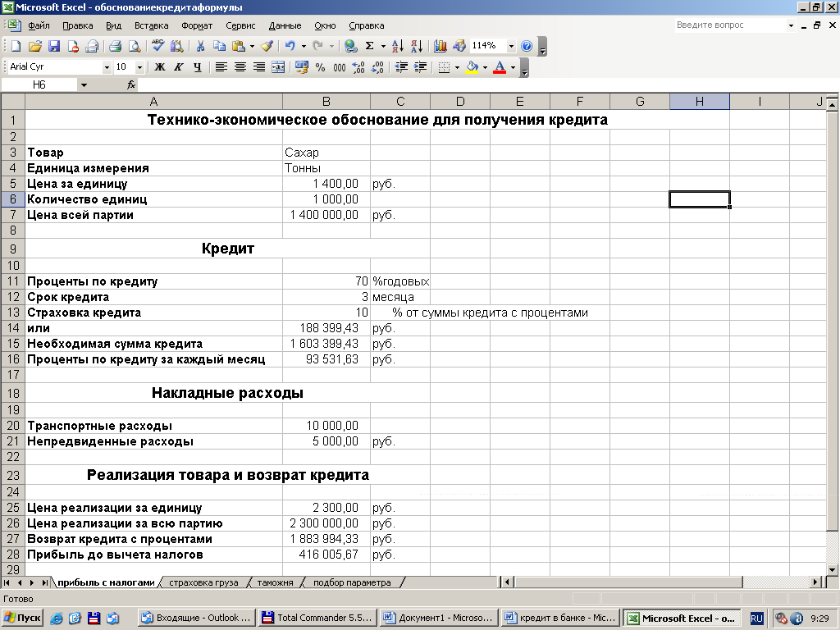Toggle bold formatting (Ж)
The height and width of the screenshot is (630, 840).
[x=160, y=67]
